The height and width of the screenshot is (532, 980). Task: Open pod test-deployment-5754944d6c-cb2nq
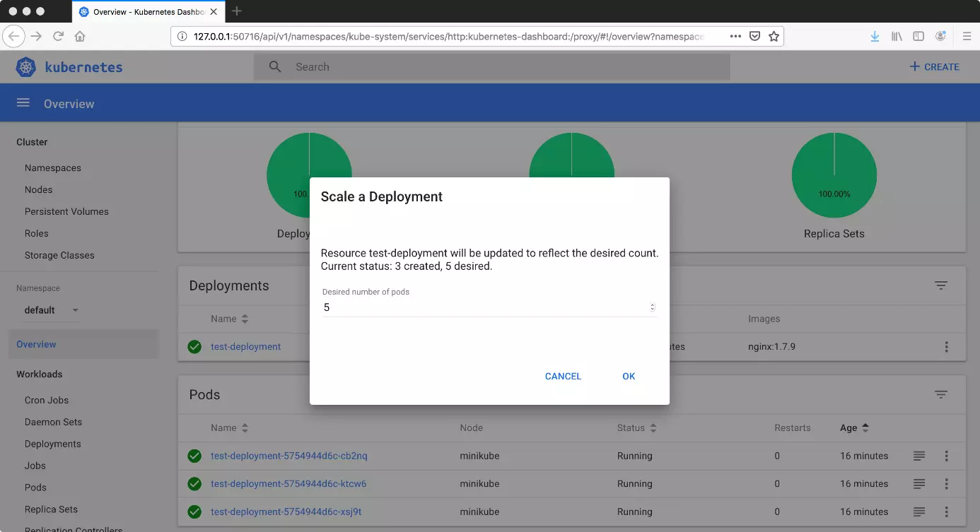click(x=288, y=456)
